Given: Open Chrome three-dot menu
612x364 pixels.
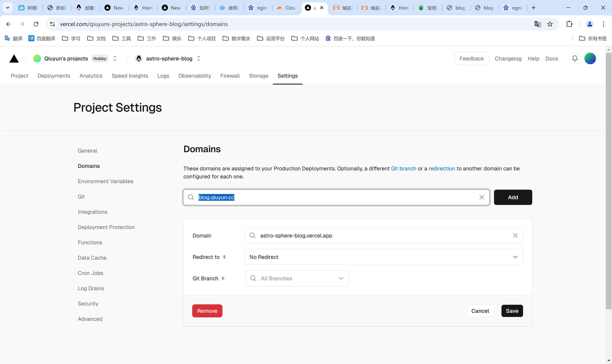Looking at the screenshot, I should point(603,24).
